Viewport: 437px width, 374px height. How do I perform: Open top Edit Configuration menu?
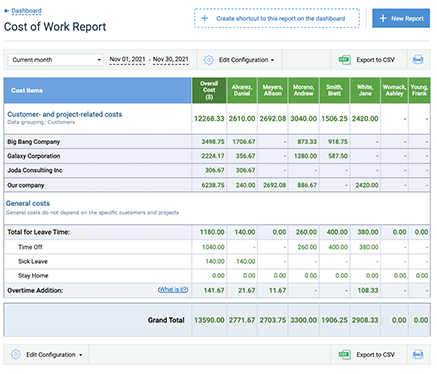(239, 60)
